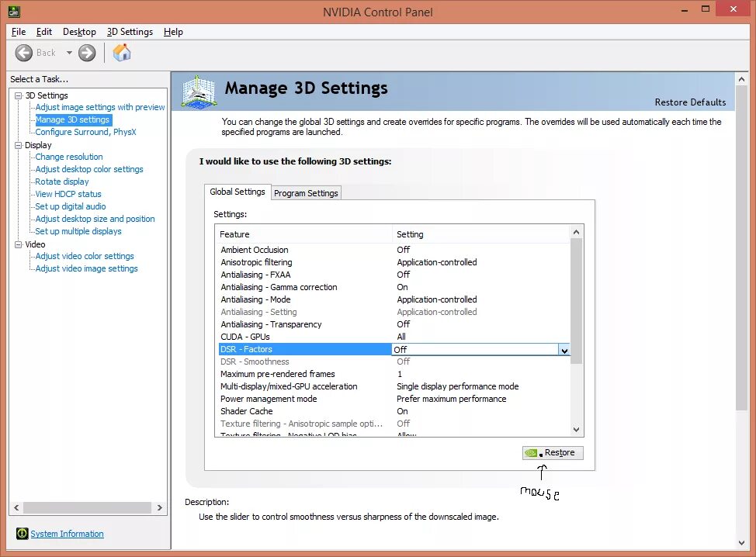This screenshot has height=557, width=756.
Task: Click main page scroll-down arrow
Action: (x=741, y=543)
